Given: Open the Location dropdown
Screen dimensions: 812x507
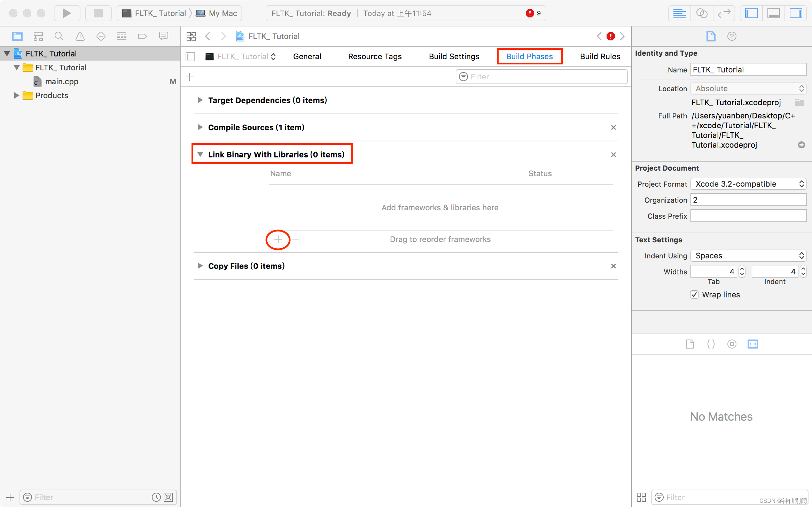Looking at the screenshot, I should point(749,88).
